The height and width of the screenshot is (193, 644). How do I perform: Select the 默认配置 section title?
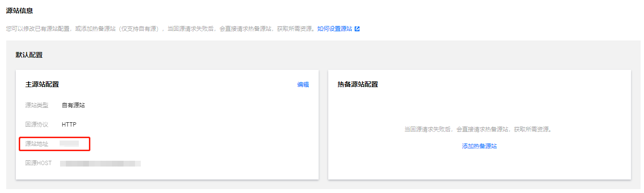pos(29,55)
